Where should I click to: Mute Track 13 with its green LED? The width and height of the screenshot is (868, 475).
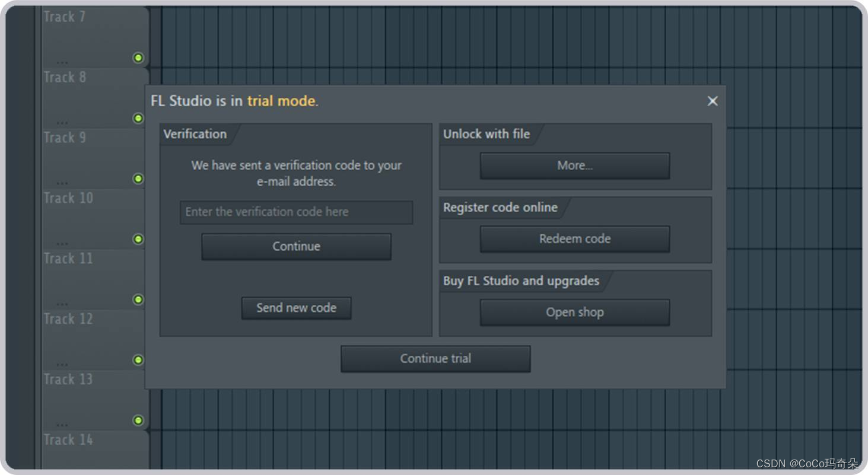(138, 420)
